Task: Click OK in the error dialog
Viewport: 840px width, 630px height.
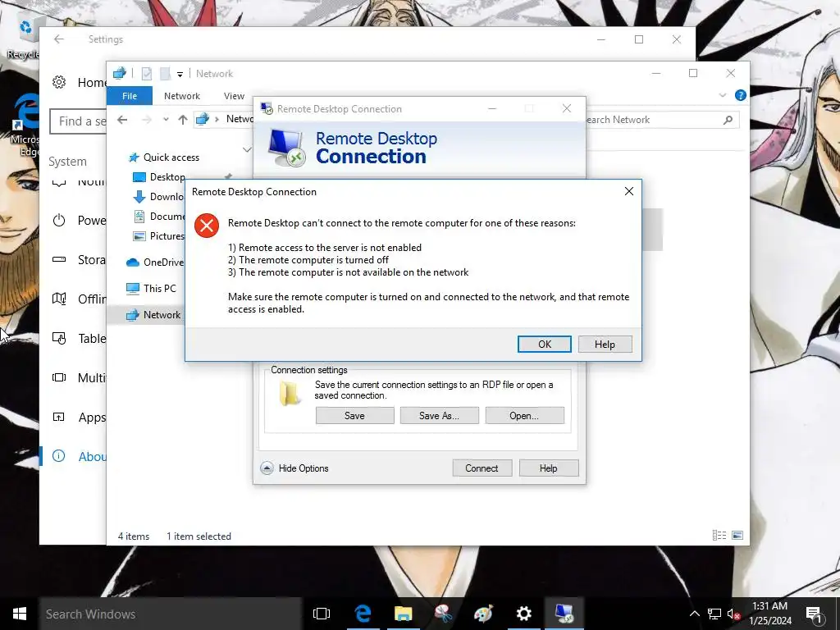Action: (x=545, y=344)
